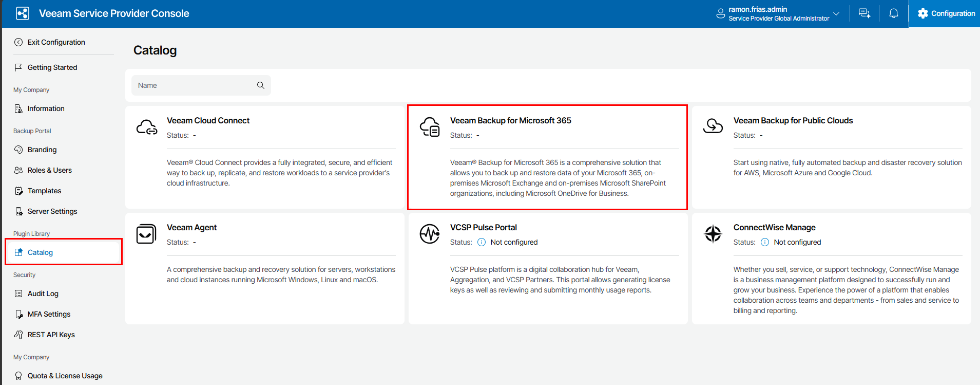
Task: Click the Server Settings icon
Action: 18,211
